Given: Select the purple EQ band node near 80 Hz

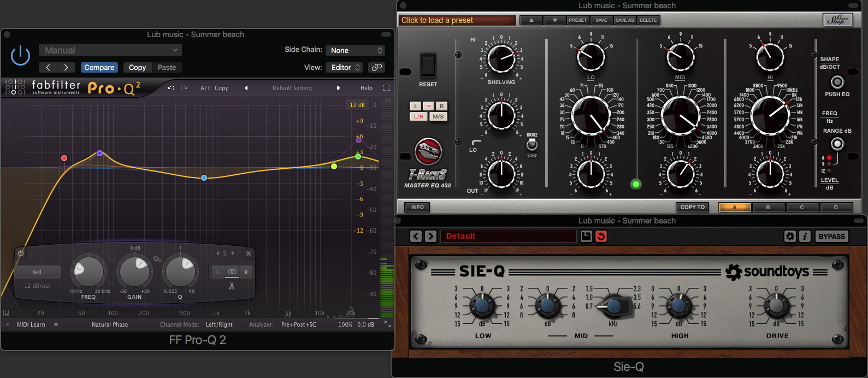Looking at the screenshot, I should (99, 153).
